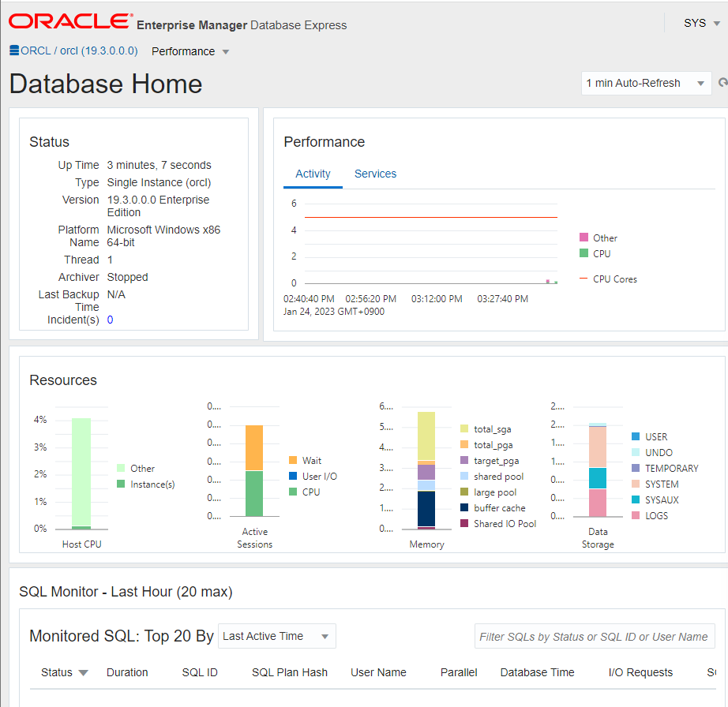Click the USER tablespace legend swatch
Screen dimensions: 728x707
pyautogui.click(x=636, y=436)
